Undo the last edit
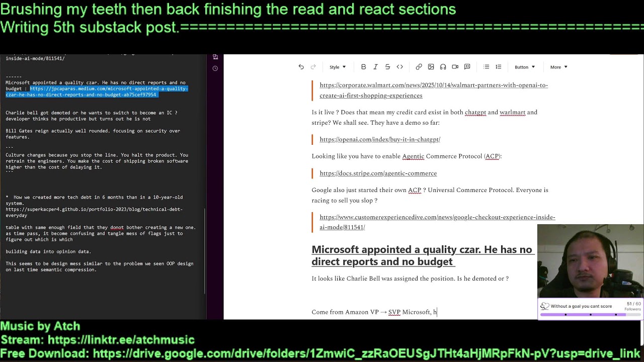Screen dimensions: 644x362 pos(301,67)
